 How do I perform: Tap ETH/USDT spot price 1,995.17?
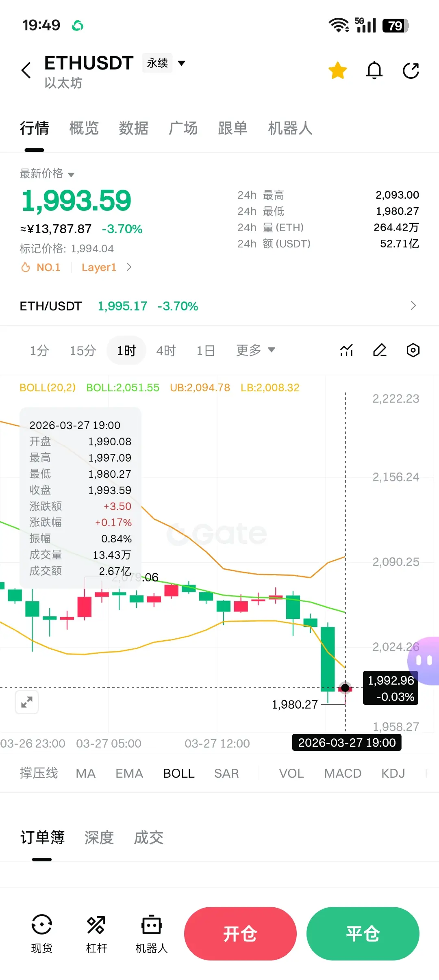click(122, 306)
